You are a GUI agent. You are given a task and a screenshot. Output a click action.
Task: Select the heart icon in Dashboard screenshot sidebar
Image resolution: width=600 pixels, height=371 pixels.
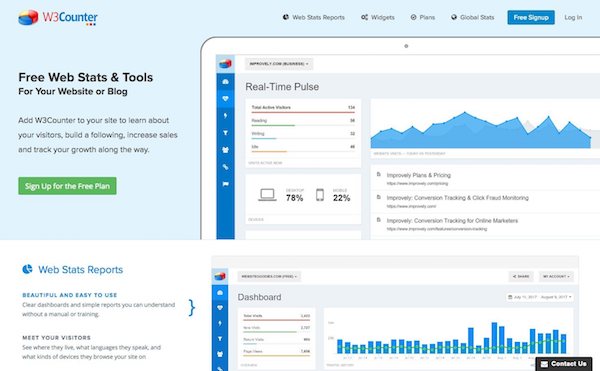pos(220,308)
